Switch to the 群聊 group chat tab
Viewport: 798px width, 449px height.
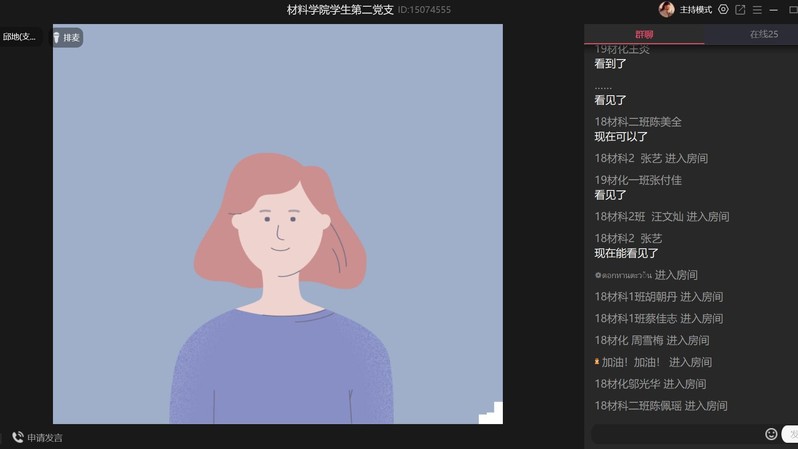tap(644, 34)
